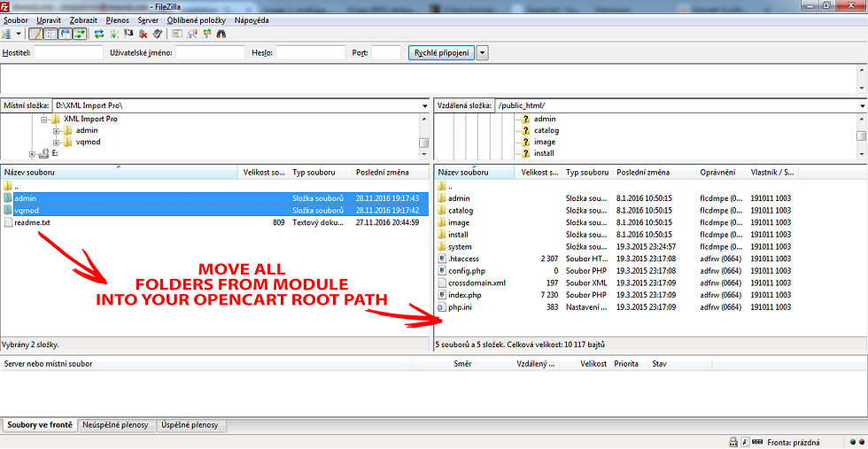Expand admin folder in local tree
Image resolution: width=868 pixels, height=449 pixels.
tap(56, 131)
